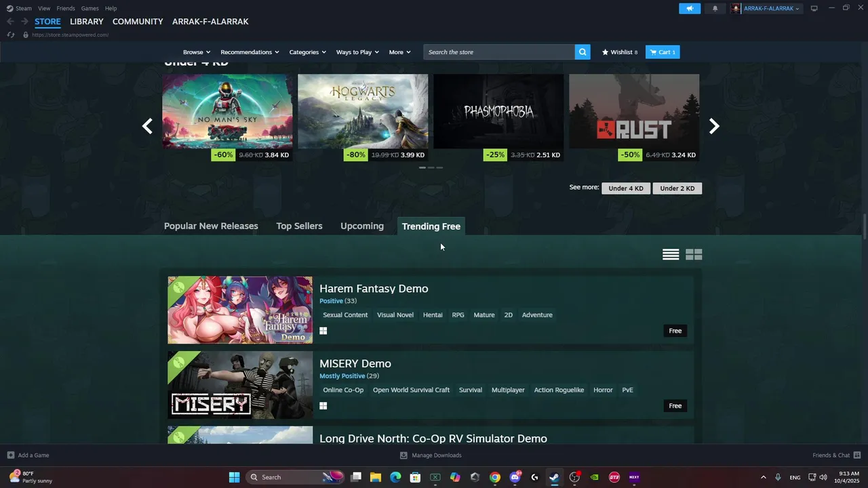Open Friends & Chat panel
868x488 pixels.
click(x=837, y=455)
